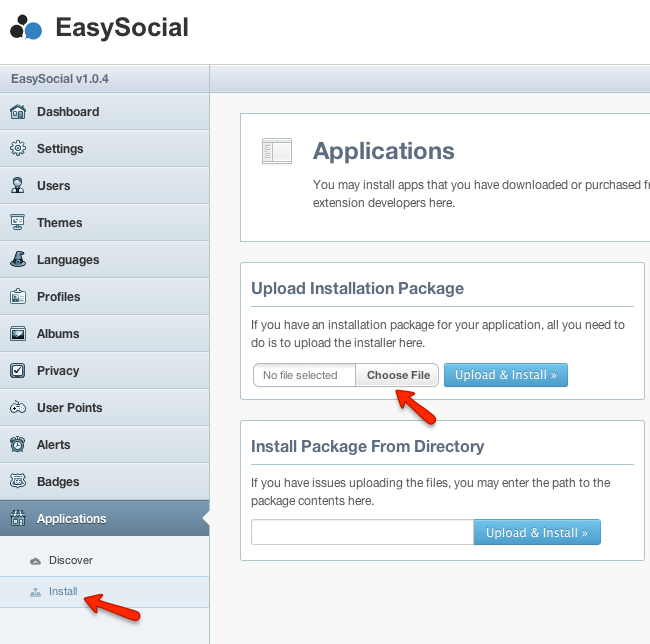Click the Alerts clock icon
Screen dimensions: 650x644
18,445
